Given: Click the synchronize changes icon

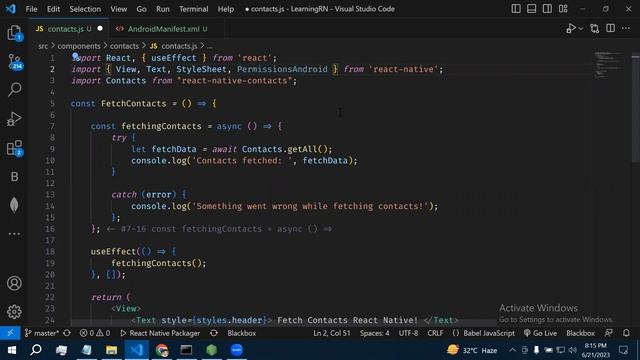Looking at the screenshot, I should click(x=67, y=333).
